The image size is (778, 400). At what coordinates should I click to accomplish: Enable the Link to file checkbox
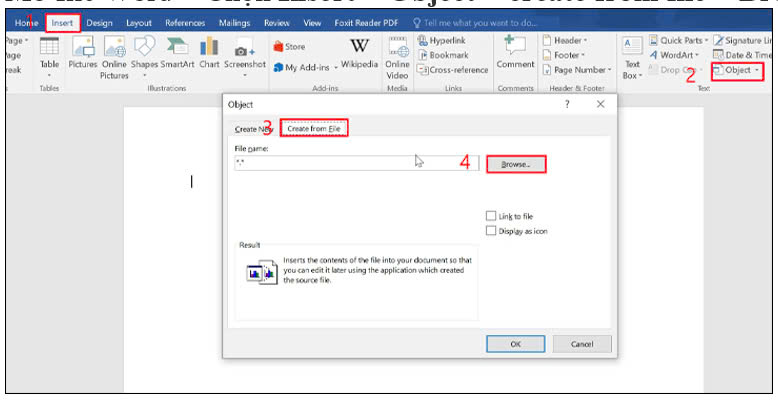click(491, 216)
